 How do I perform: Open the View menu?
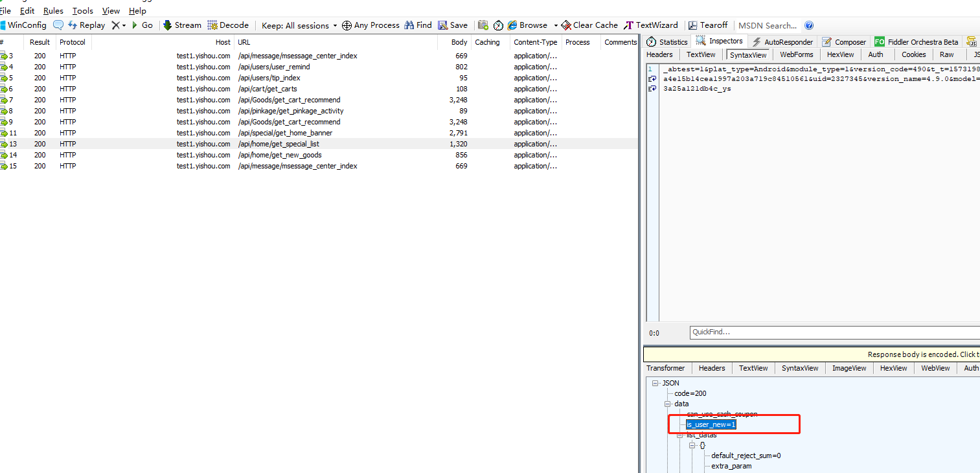pyautogui.click(x=111, y=11)
